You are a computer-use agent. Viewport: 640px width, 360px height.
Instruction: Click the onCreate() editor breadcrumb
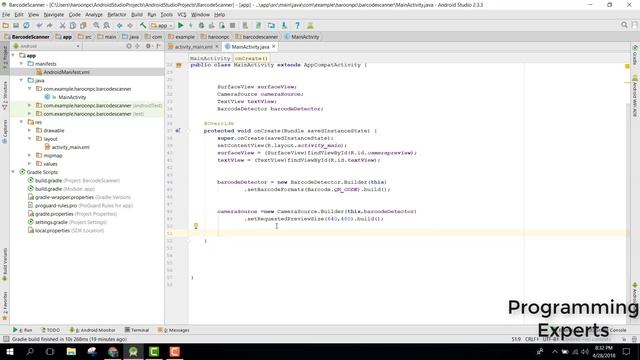pos(251,58)
